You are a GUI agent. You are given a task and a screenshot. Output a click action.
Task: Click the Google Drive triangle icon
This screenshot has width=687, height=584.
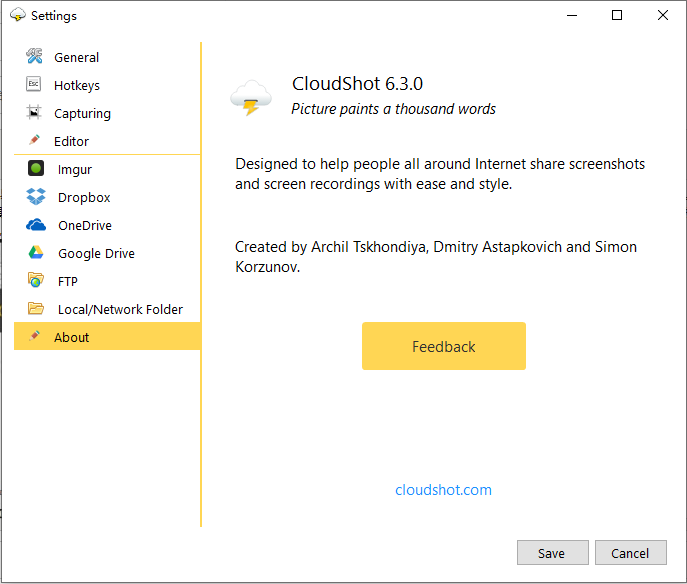pyautogui.click(x=36, y=253)
